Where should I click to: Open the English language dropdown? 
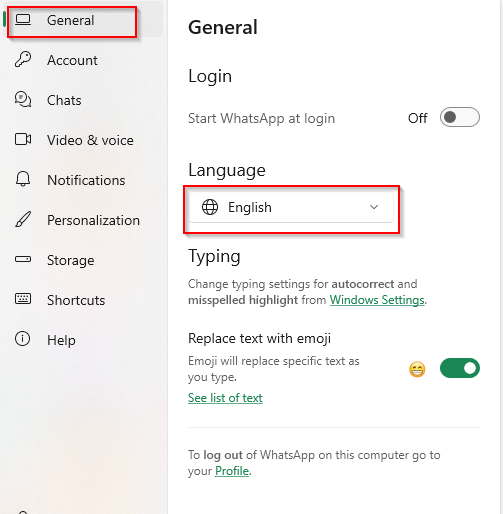click(291, 207)
